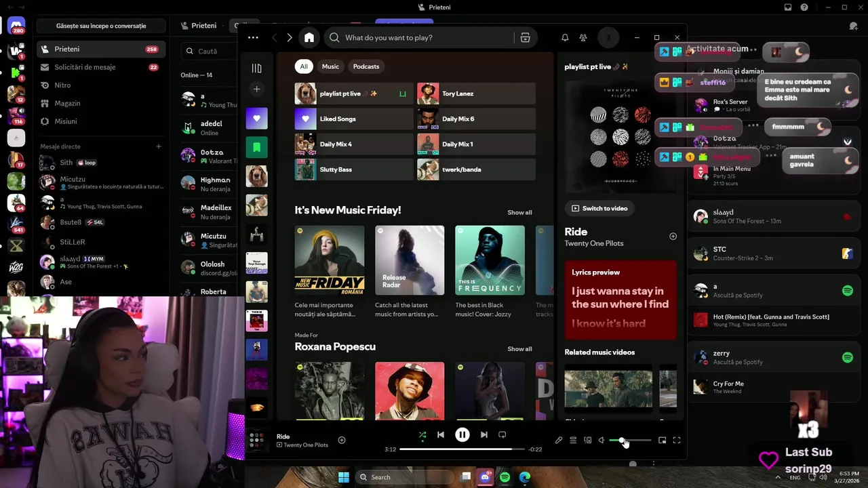The width and height of the screenshot is (868, 488).
Task: Open the Spotify profile avatar
Action: [608, 37]
